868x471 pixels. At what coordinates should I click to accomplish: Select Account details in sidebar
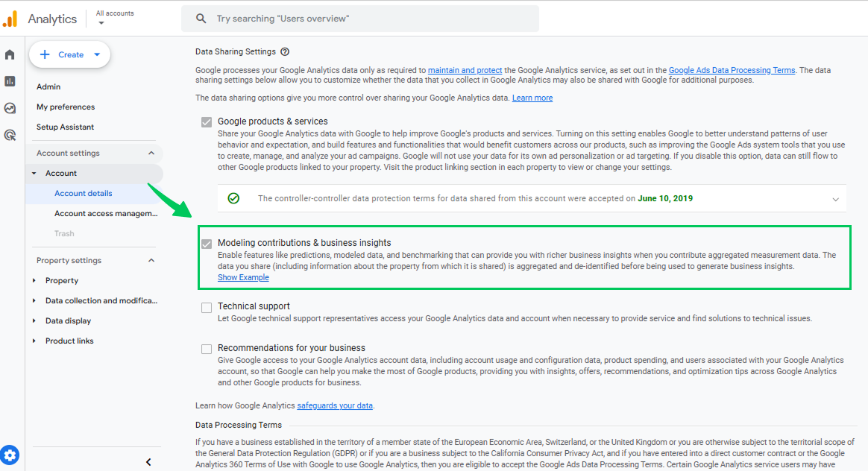click(x=83, y=193)
